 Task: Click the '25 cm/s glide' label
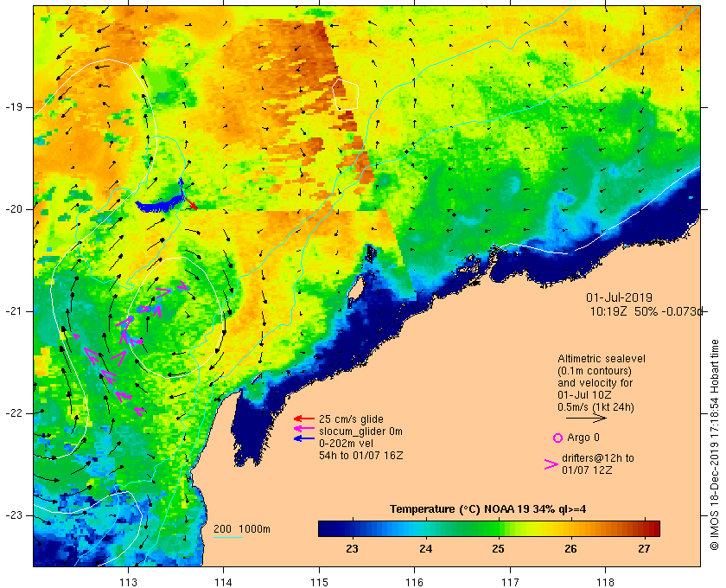pos(351,419)
